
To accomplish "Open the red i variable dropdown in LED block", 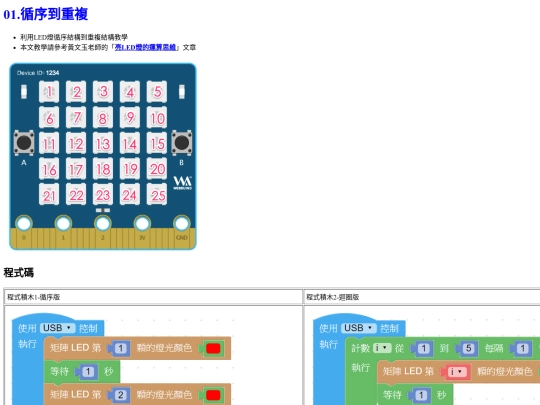I will point(457,372).
